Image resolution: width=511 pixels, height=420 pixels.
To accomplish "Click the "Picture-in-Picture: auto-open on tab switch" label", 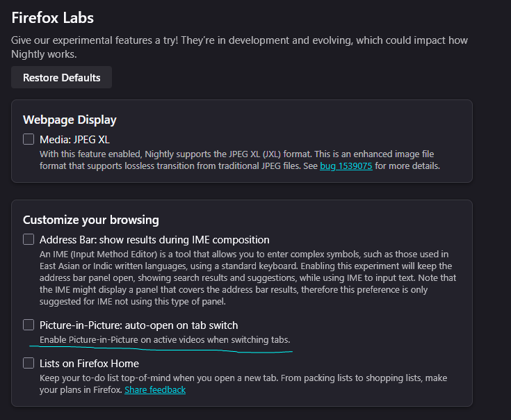I will 138,325.
